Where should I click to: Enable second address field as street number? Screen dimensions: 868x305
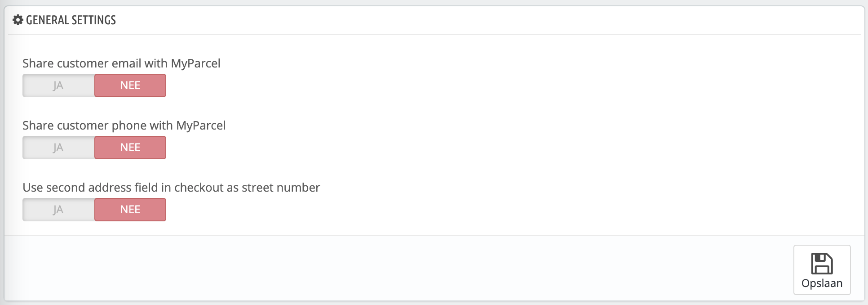click(x=58, y=209)
